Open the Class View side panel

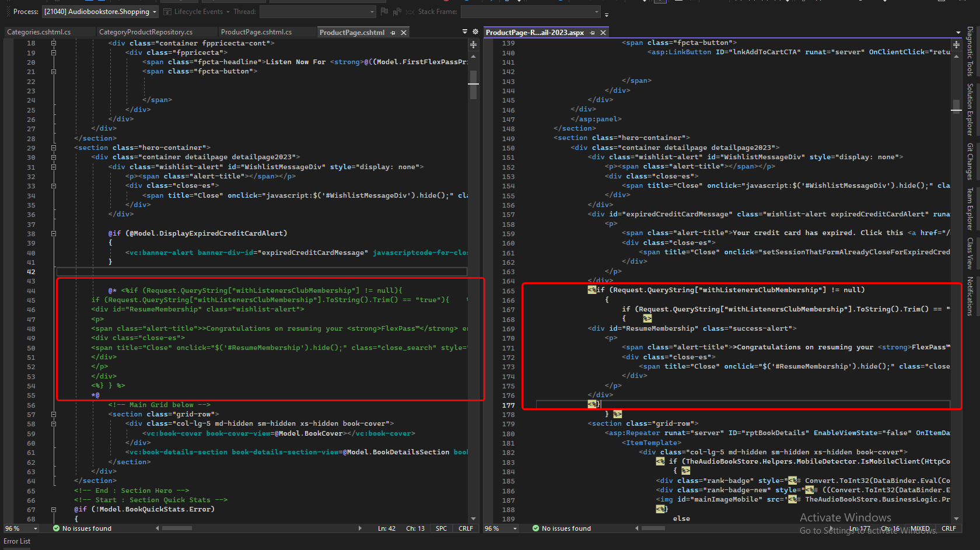pos(970,253)
